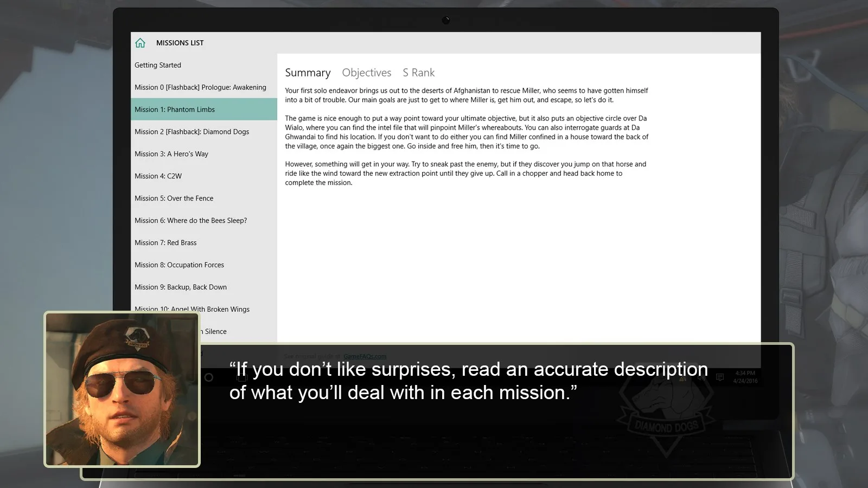This screenshot has height=488, width=868.
Task: Open the S Rank tab
Action: [x=419, y=73]
